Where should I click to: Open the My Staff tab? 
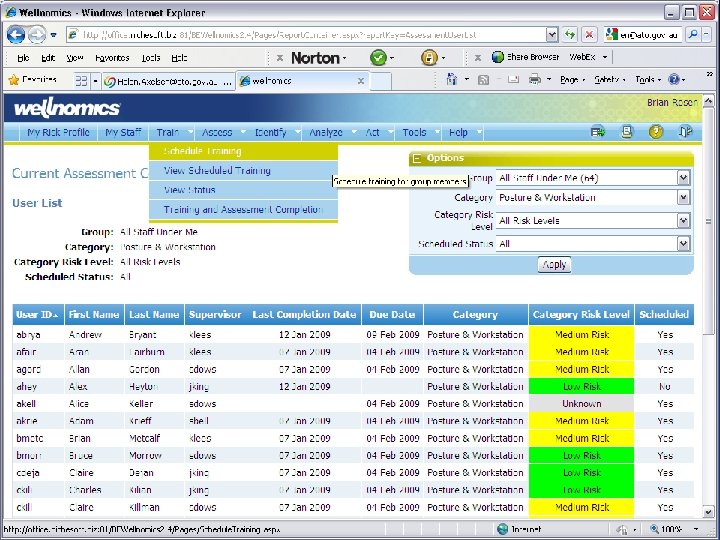click(123, 132)
